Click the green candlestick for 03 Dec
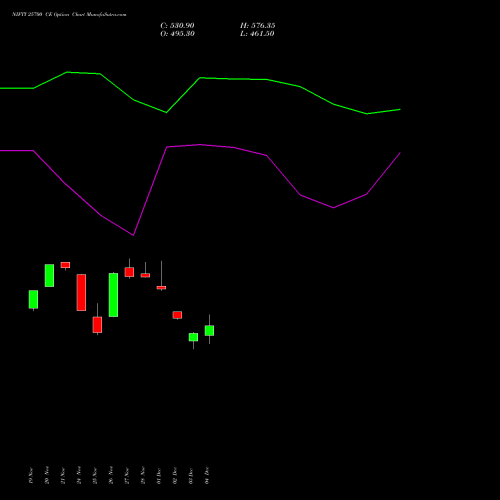The image size is (500, 500). 193,337
